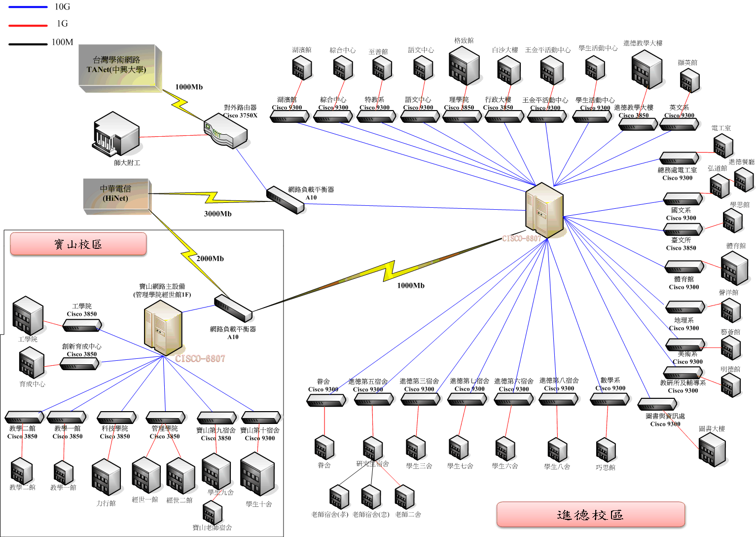756x537 pixels.
Task: Select the 寶山校區 A10 load balancer device
Action: [x=233, y=308]
